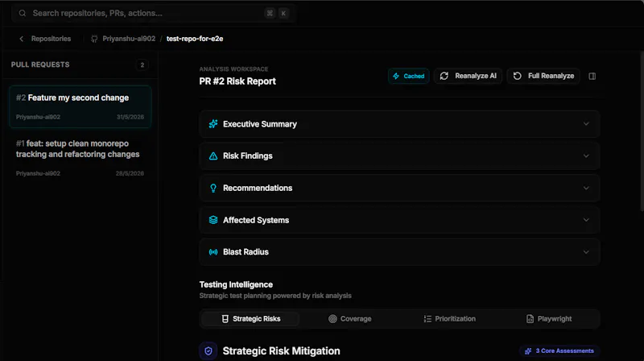Click the shield icon by Strategic Risk Mitigation
644x361 pixels.
tap(208, 351)
